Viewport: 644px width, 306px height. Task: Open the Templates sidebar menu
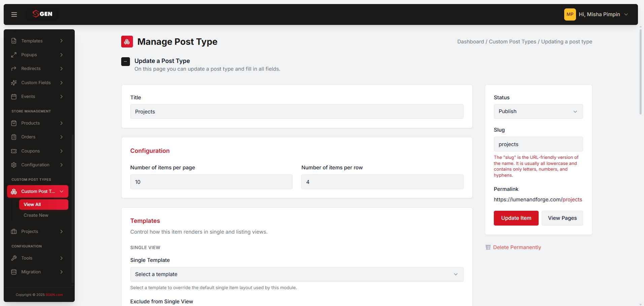point(38,41)
